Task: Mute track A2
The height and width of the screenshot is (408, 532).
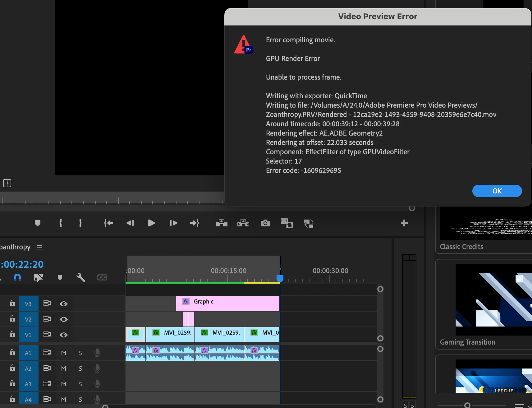Action: [x=64, y=369]
